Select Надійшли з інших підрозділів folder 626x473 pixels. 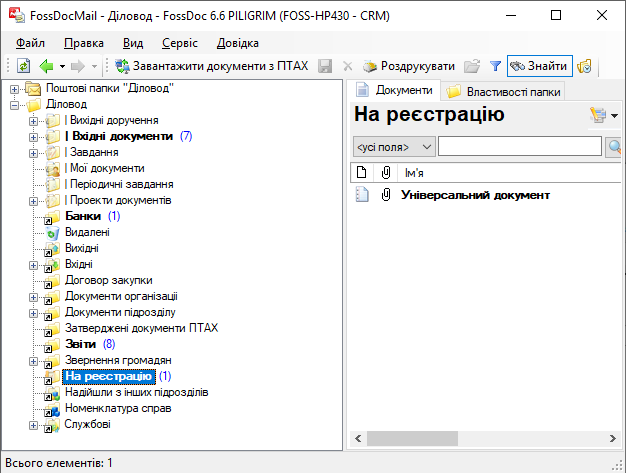[137, 392]
